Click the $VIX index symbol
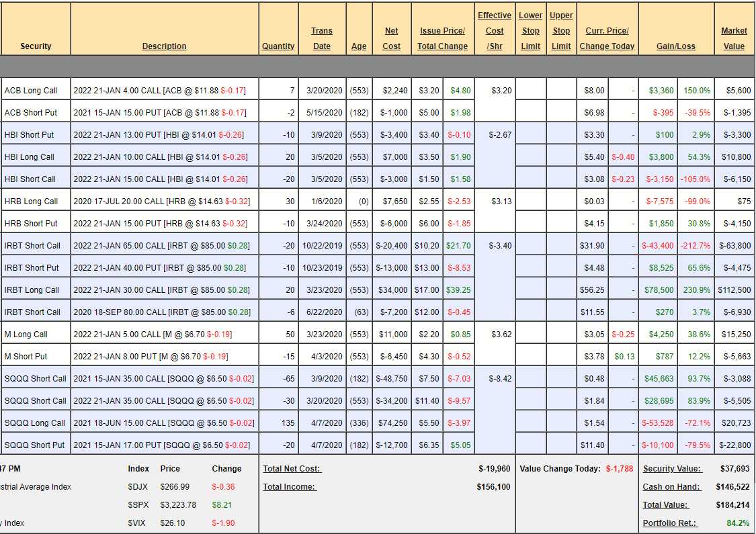 136,523
